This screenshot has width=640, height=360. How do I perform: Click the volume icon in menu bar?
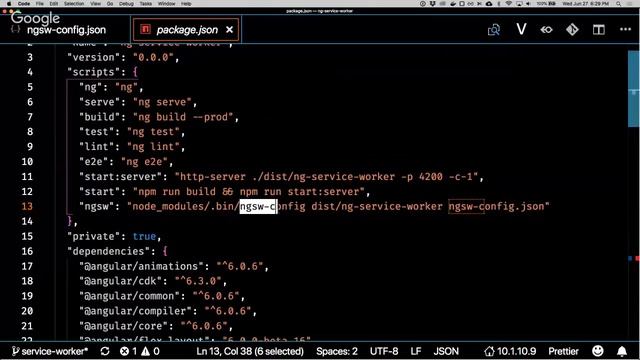528,4
